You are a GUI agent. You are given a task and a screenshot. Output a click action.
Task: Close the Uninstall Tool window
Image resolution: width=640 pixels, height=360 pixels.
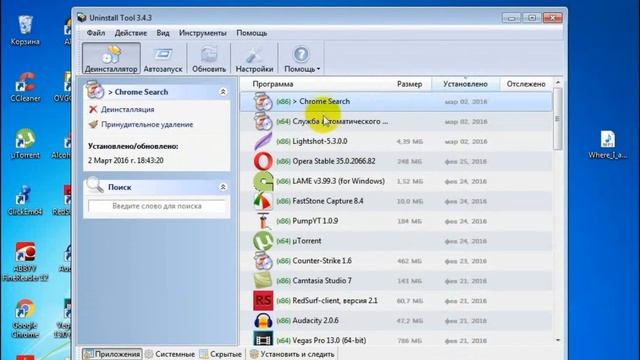tap(553, 18)
